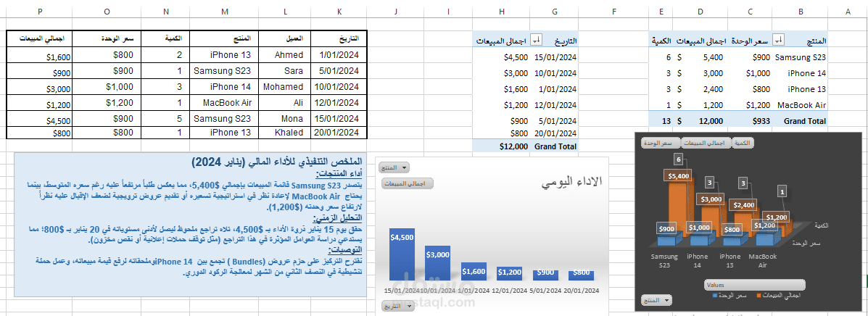
Task: Select cell with customer Sara
Action: (284, 71)
